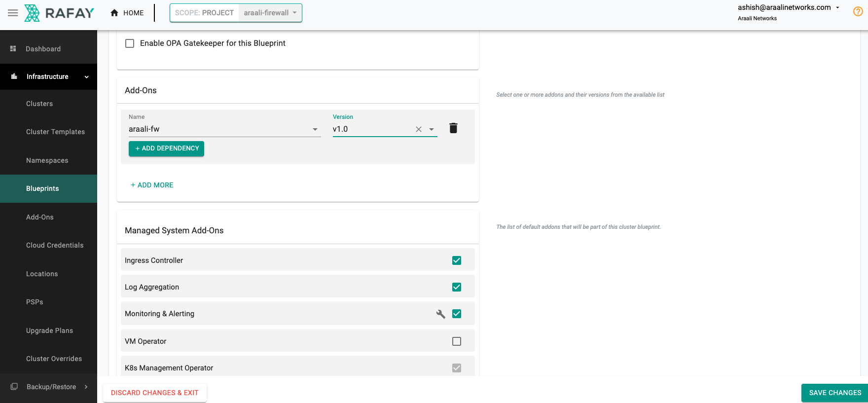The height and width of the screenshot is (403, 868).
Task: Click the Araali Networks organization text
Action: coord(757,18)
